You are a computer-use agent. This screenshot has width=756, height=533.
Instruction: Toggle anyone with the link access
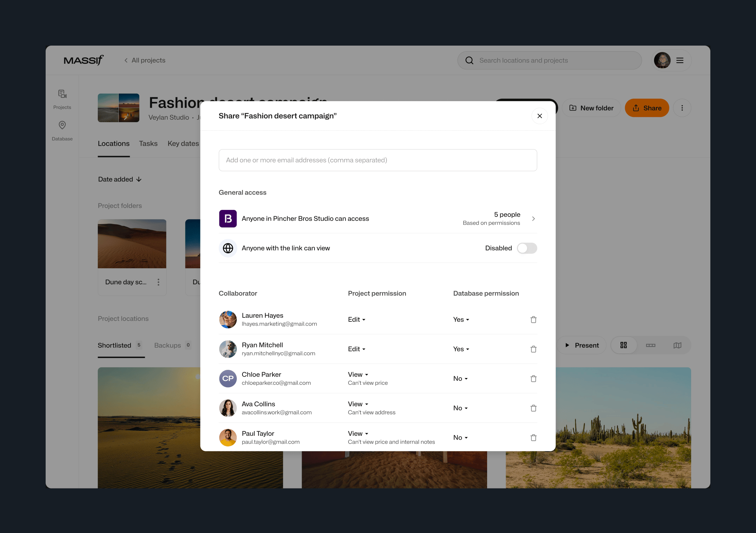click(x=527, y=248)
